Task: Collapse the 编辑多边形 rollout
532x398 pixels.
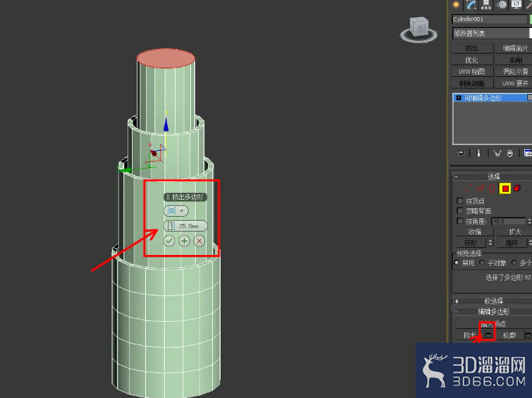Action: 492,312
